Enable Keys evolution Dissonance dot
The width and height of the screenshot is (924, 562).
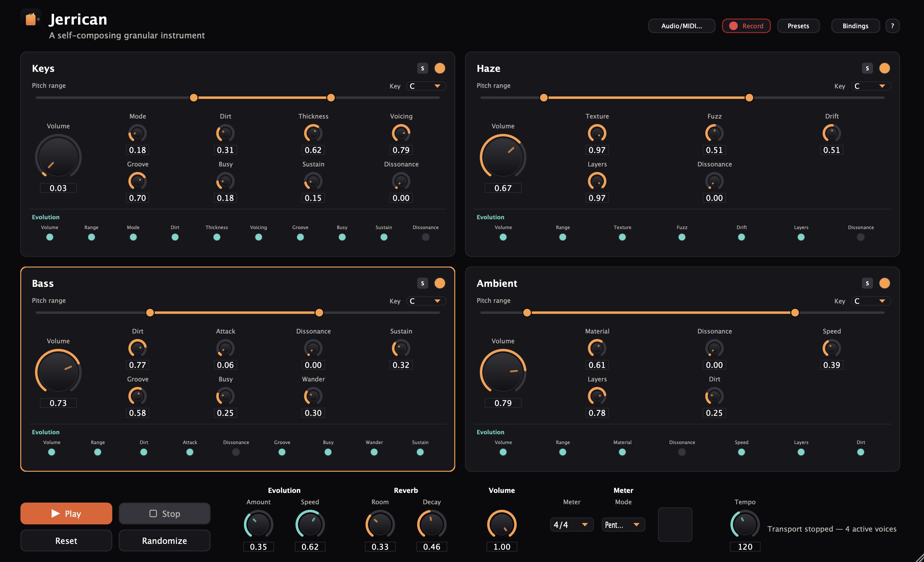click(425, 237)
